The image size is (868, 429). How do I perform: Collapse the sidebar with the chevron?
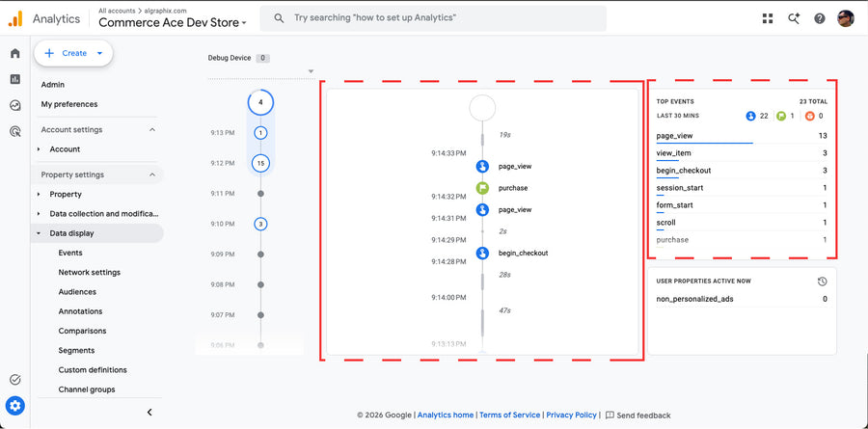click(149, 412)
